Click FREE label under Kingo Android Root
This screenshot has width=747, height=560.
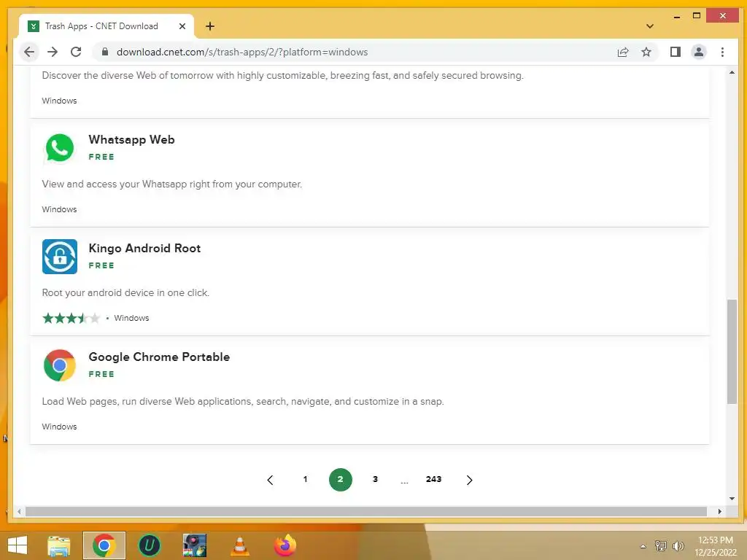pos(101,265)
